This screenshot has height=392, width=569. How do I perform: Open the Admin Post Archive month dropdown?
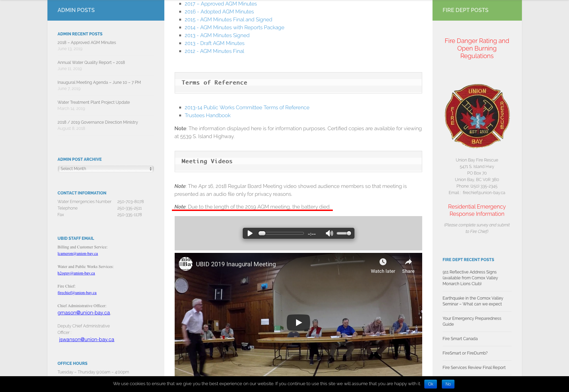pyautogui.click(x=106, y=168)
